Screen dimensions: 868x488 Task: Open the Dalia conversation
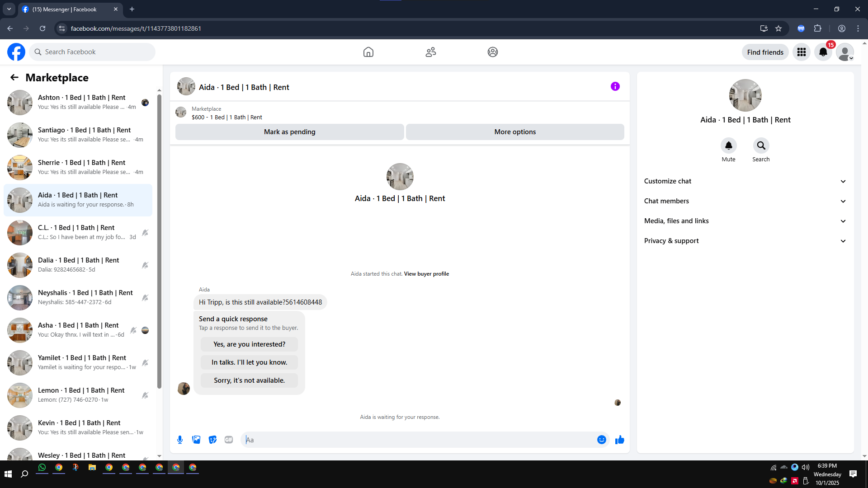click(78, 265)
